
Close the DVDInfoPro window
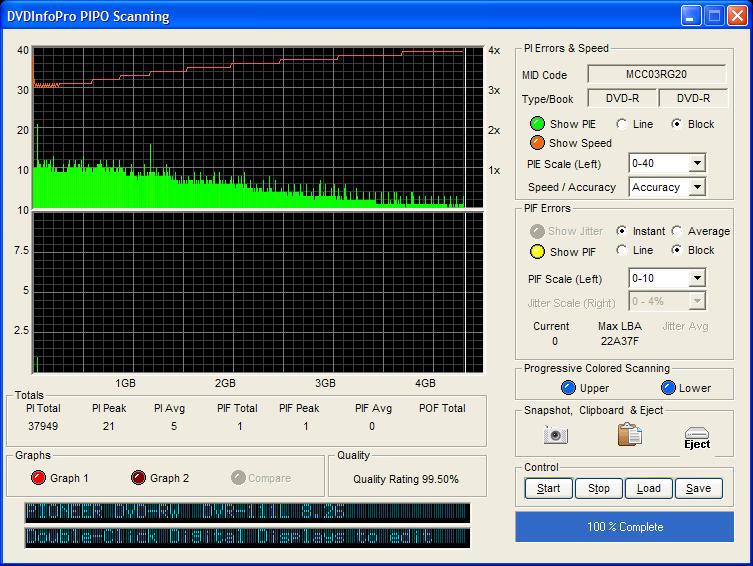tap(737, 16)
